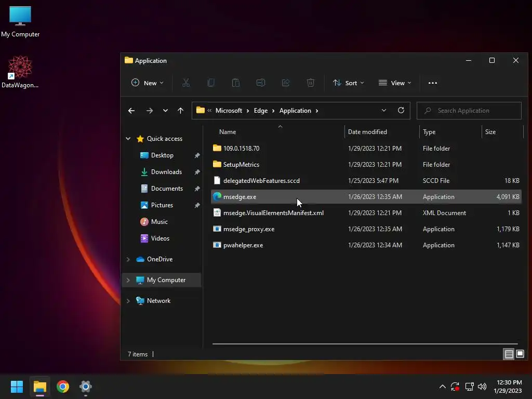Click the Cut scissors icon in toolbar
532x399 pixels.
point(186,83)
